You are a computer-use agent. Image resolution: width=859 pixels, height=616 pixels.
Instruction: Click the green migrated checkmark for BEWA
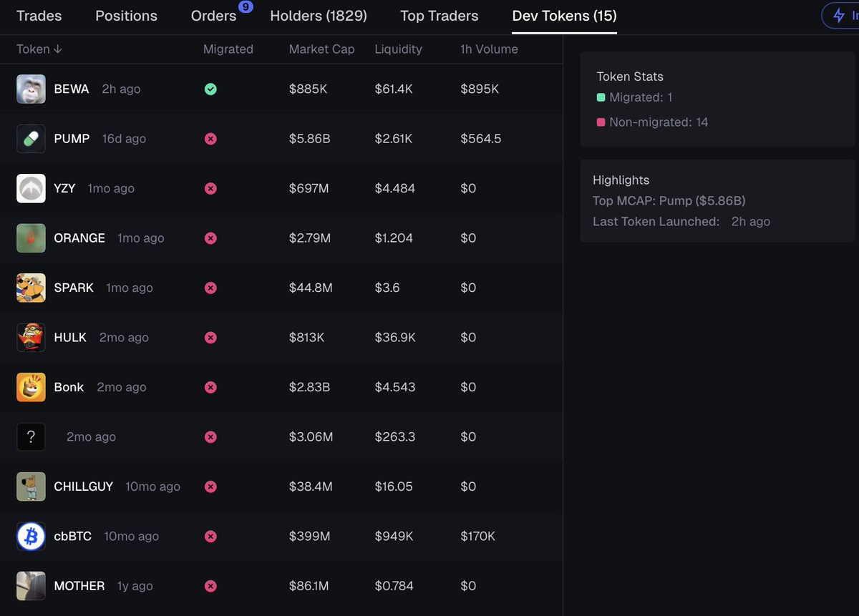(x=210, y=89)
